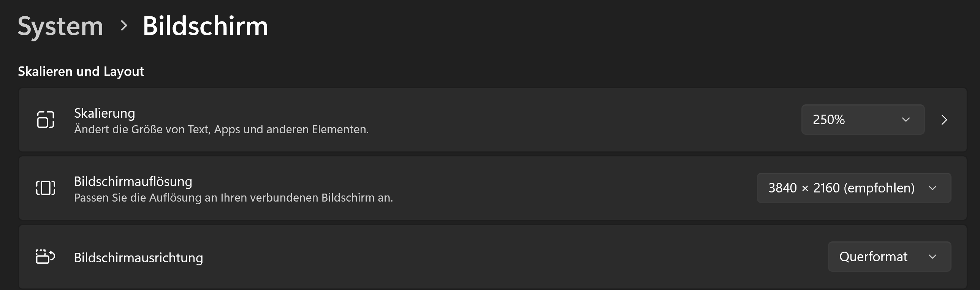Open the Querformat orientation dropdown
Image resolution: width=980 pixels, height=290 pixels.
coord(890,257)
